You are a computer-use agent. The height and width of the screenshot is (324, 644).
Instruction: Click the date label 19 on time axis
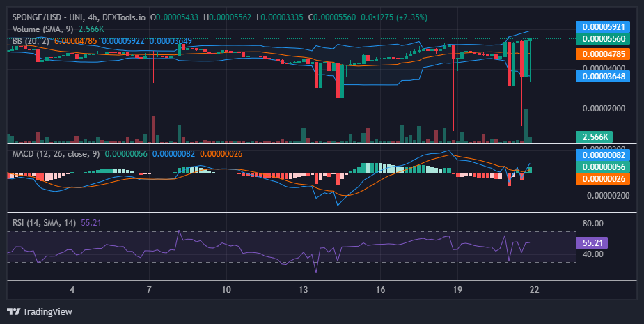457,289
